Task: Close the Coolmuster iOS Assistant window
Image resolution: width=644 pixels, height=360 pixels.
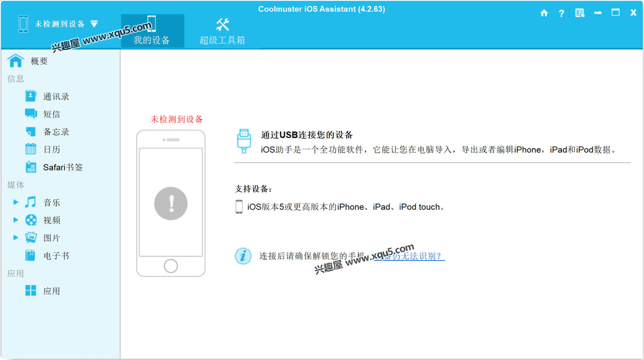Action: pyautogui.click(x=633, y=13)
